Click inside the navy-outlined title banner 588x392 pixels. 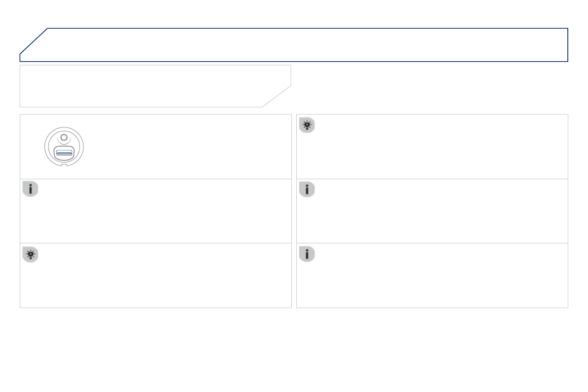[306, 44]
